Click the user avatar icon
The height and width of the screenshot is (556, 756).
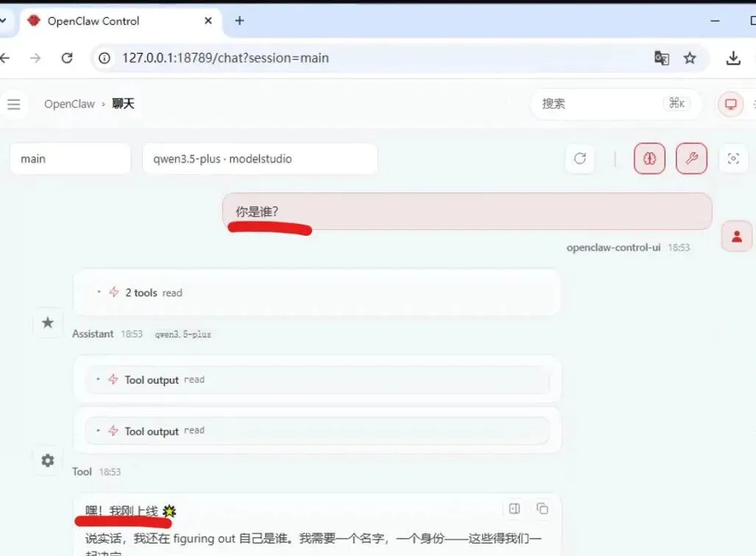737,236
